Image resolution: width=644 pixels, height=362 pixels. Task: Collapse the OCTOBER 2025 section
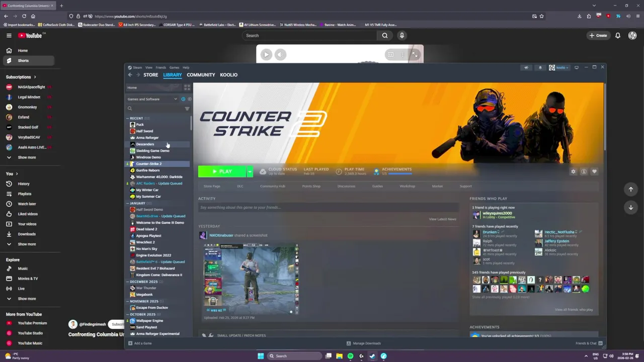pyautogui.click(x=127, y=314)
